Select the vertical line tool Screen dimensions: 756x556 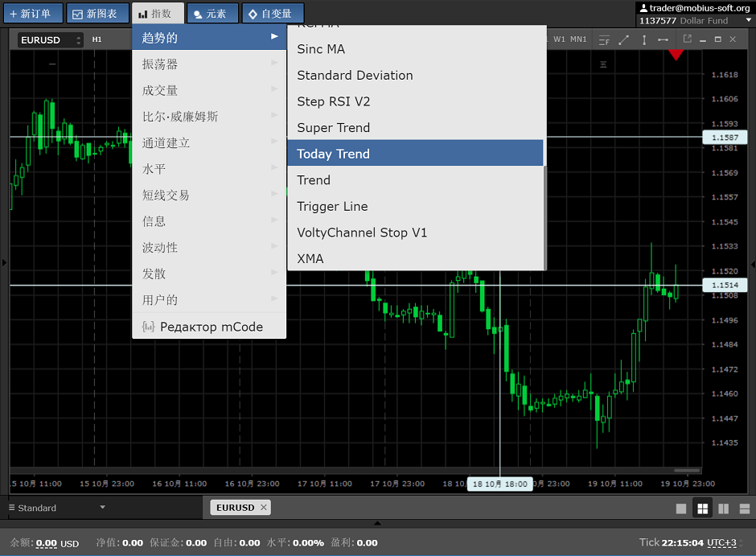644,40
